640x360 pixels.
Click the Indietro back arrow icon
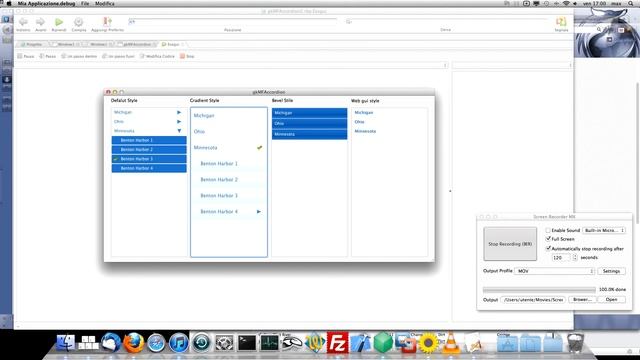coord(23,22)
